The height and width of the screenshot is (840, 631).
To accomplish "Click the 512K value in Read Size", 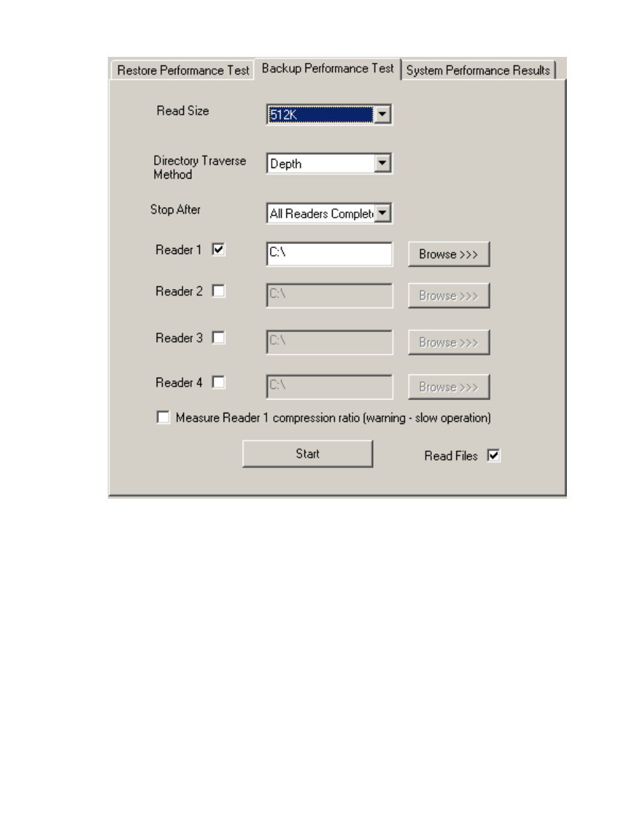I will point(321,114).
